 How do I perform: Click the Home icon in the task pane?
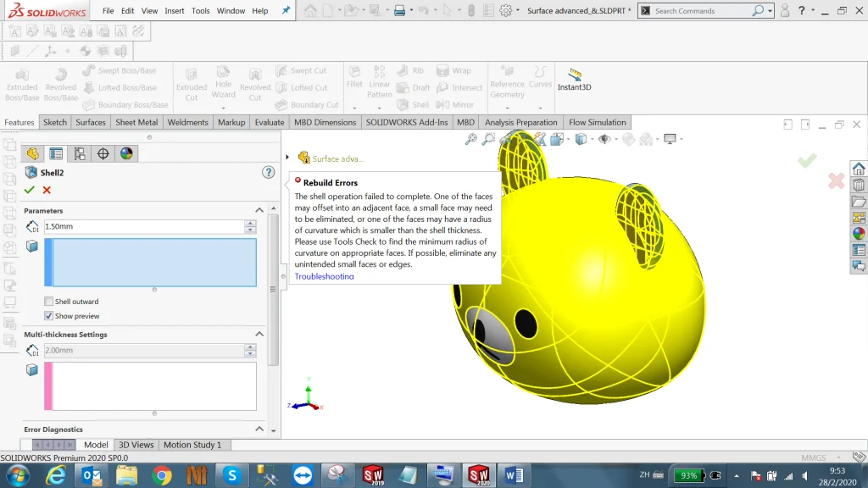point(859,169)
